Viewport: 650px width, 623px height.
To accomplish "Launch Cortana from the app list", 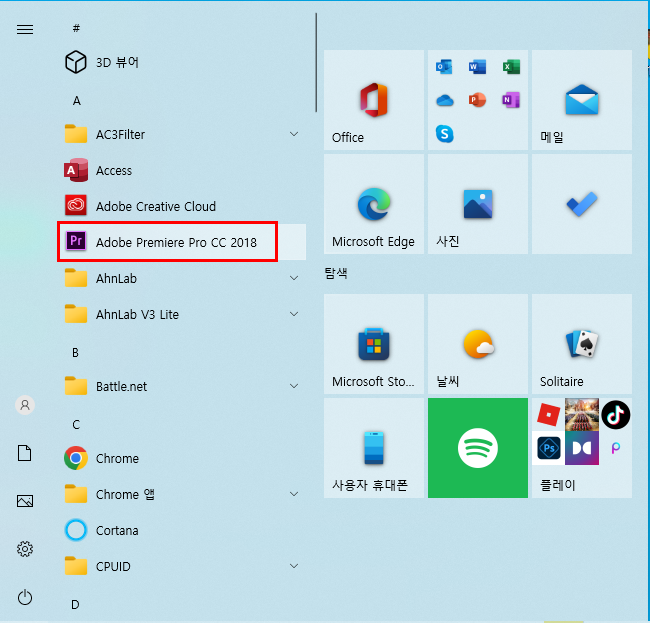I will [182, 530].
